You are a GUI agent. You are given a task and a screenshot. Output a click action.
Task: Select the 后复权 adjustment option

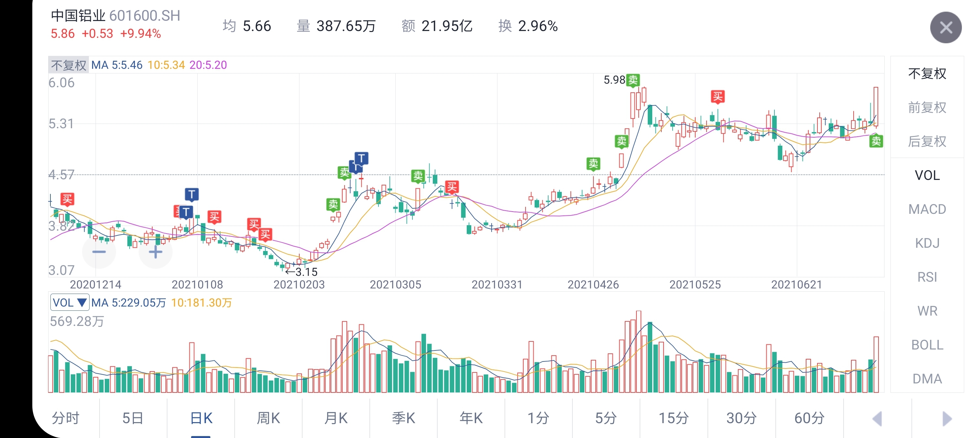927,141
